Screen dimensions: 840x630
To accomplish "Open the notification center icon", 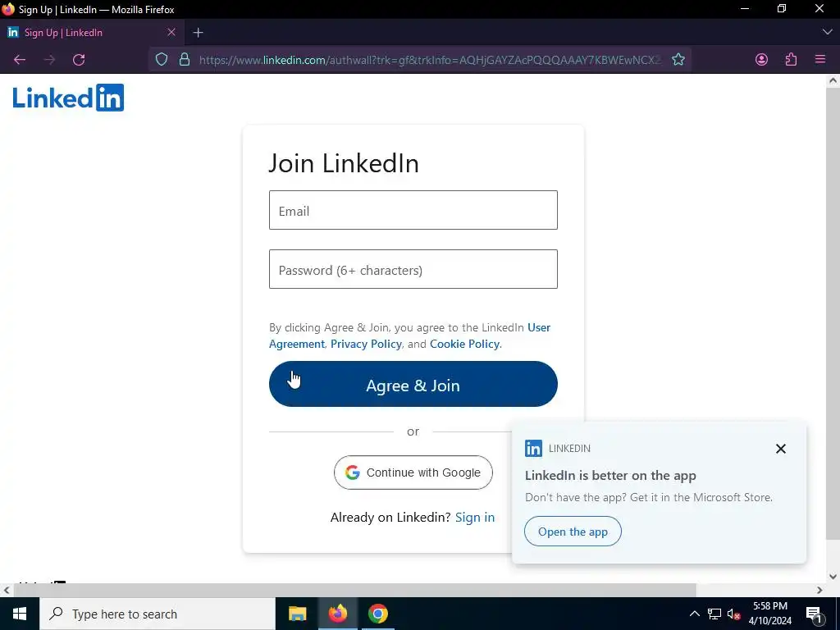I will pyautogui.click(x=814, y=614).
